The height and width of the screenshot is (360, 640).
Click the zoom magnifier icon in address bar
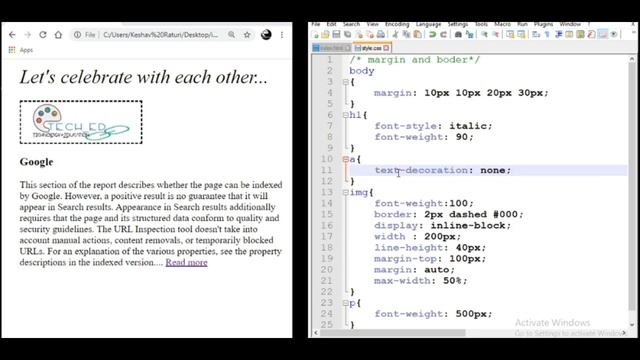coord(231,35)
